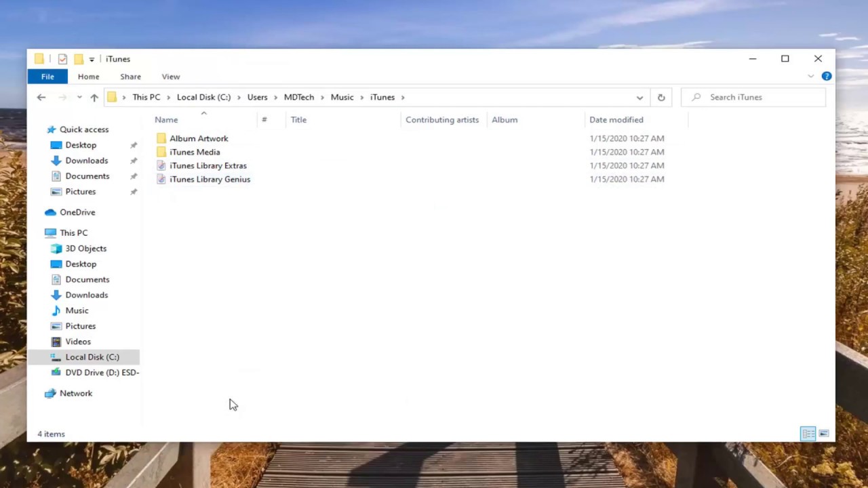
Task: Open the Customize Quick Access Toolbar dropdown
Action: click(x=92, y=60)
